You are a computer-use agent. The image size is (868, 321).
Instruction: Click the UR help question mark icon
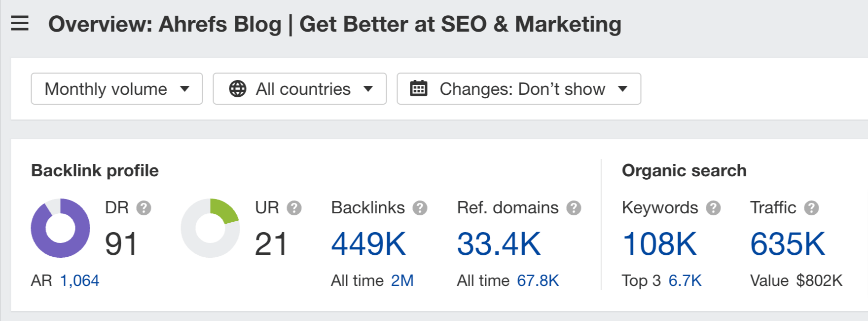pos(294,208)
